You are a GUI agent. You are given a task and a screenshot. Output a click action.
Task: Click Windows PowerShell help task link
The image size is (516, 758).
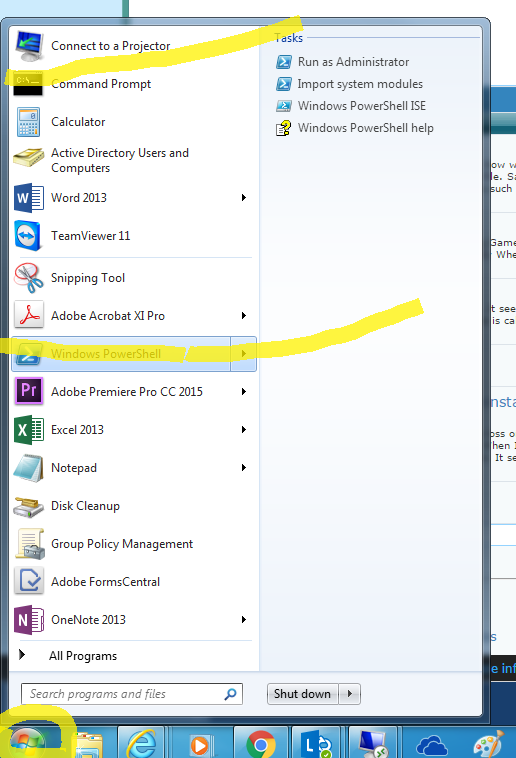click(x=366, y=128)
